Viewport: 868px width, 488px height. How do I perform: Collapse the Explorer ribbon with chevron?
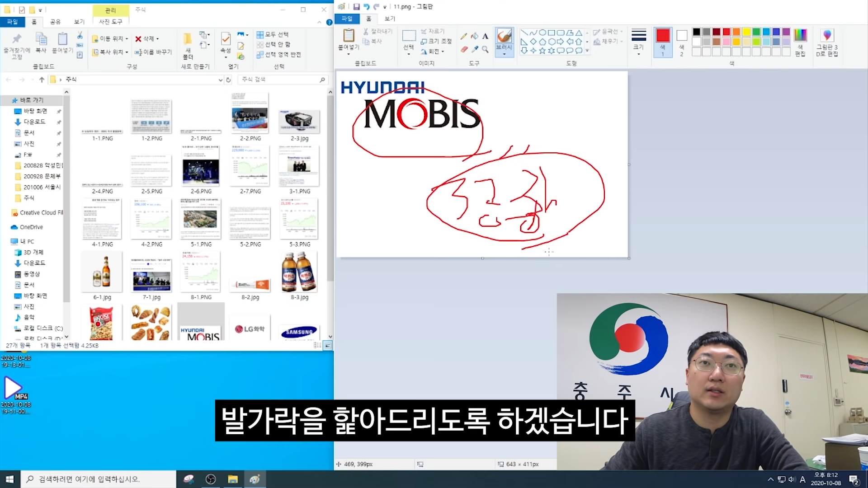[320, 22]
